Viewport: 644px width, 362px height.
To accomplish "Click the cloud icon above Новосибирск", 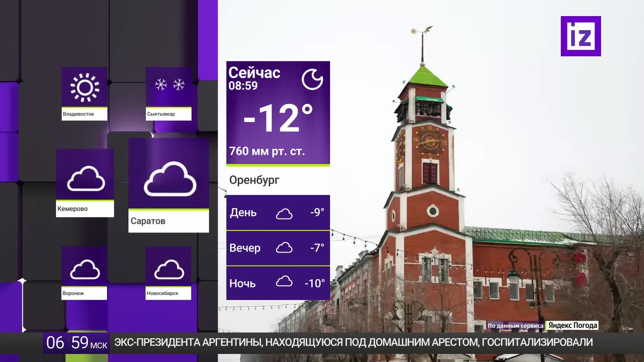I will pos(169,269).
